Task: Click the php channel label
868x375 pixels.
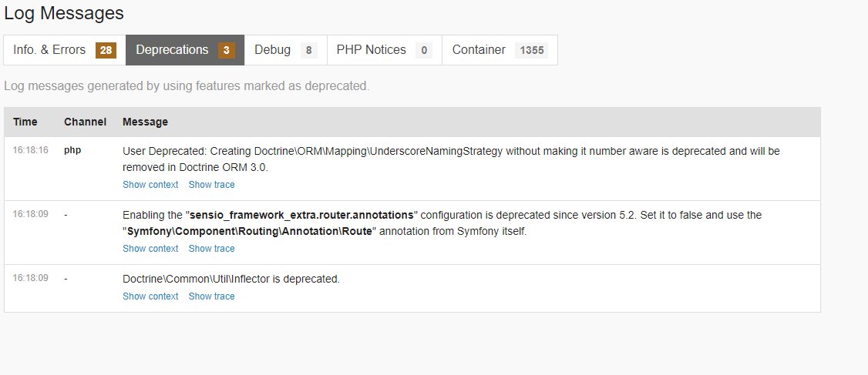Action: coord(72,151)
